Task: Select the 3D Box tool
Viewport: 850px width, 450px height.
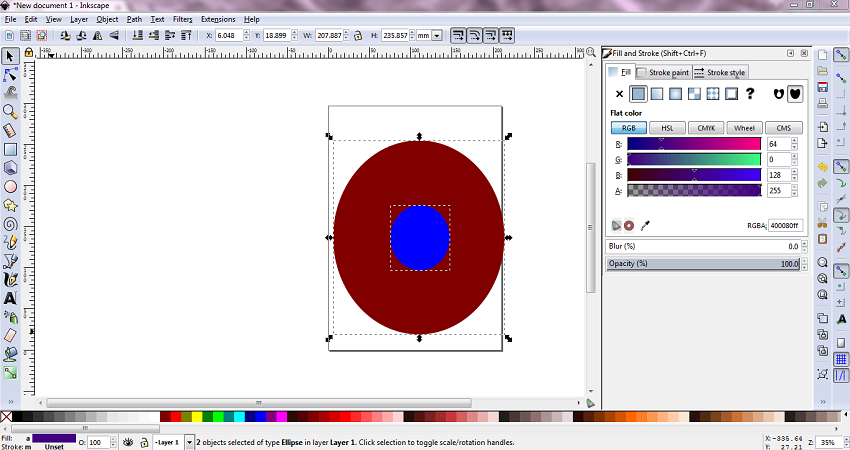Action: pos(10,168)
